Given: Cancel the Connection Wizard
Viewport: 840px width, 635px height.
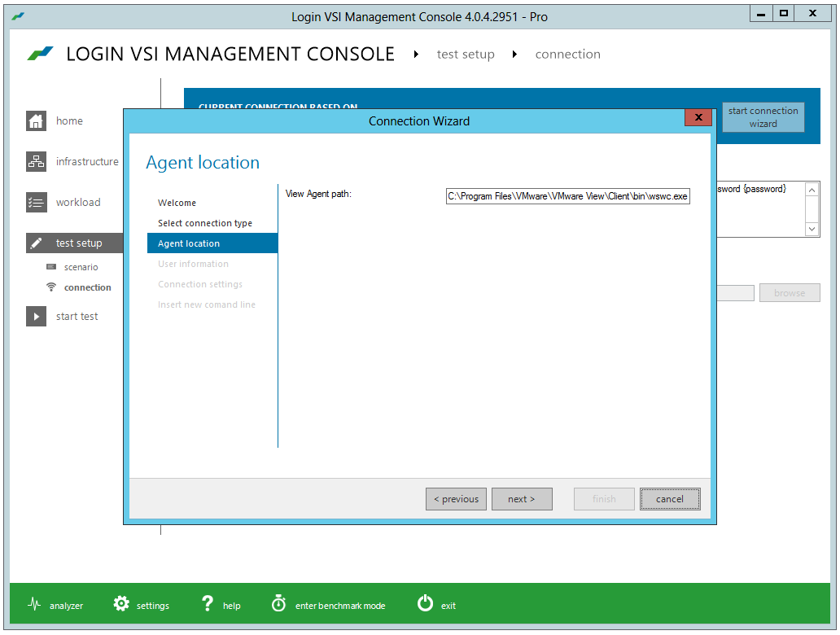Looking at the screenshot, I should [x=670, y=499].
